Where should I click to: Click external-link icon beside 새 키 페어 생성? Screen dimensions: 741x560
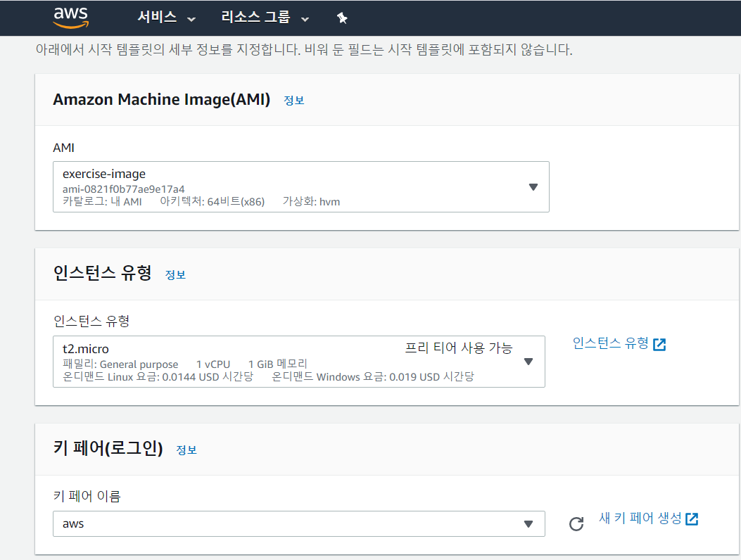[x=692, y=519]
